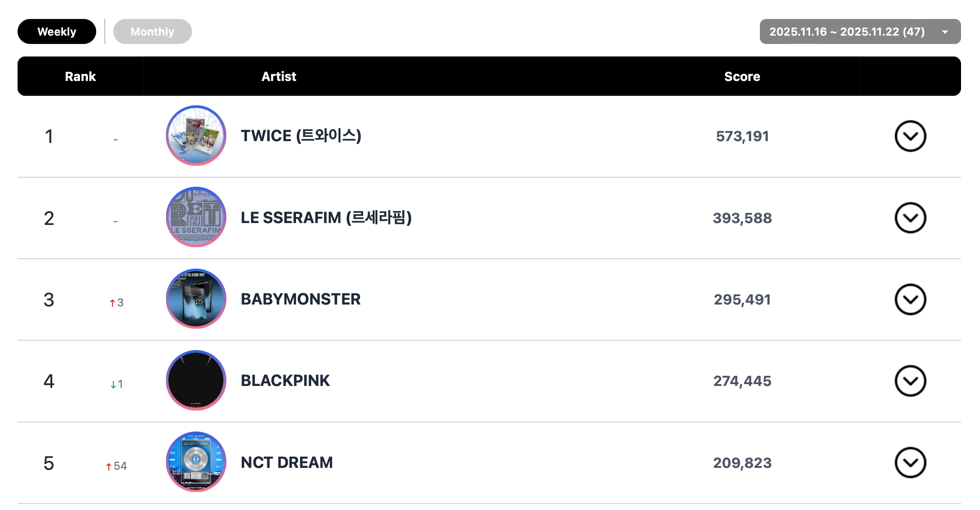
Task: Expand LE SSERAFIM row details chevron
Action: pos(910,218)
